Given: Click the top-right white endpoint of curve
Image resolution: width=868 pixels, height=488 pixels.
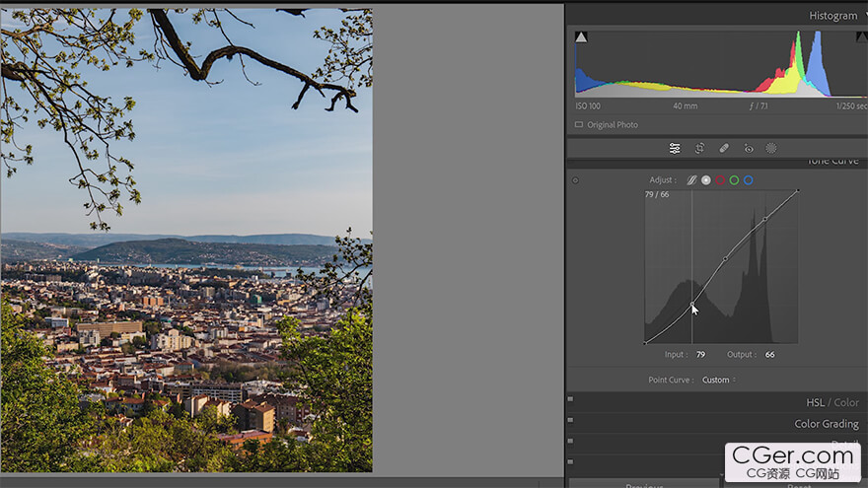Looking at the screenshot, I should [x=798, y=191].
